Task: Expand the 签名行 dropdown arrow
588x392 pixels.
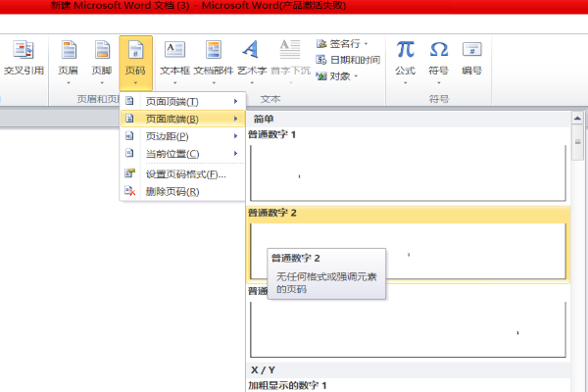Action: (366, 44)
